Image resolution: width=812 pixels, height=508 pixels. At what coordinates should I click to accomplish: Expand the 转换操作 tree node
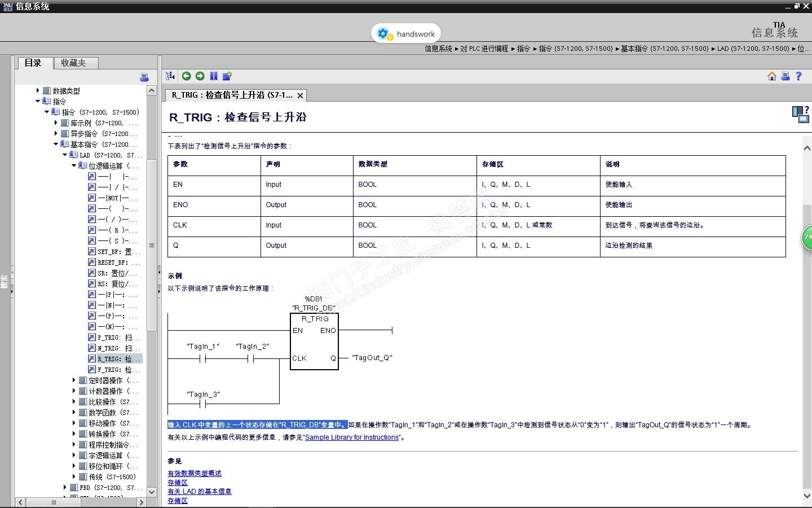tap(74, 433)
